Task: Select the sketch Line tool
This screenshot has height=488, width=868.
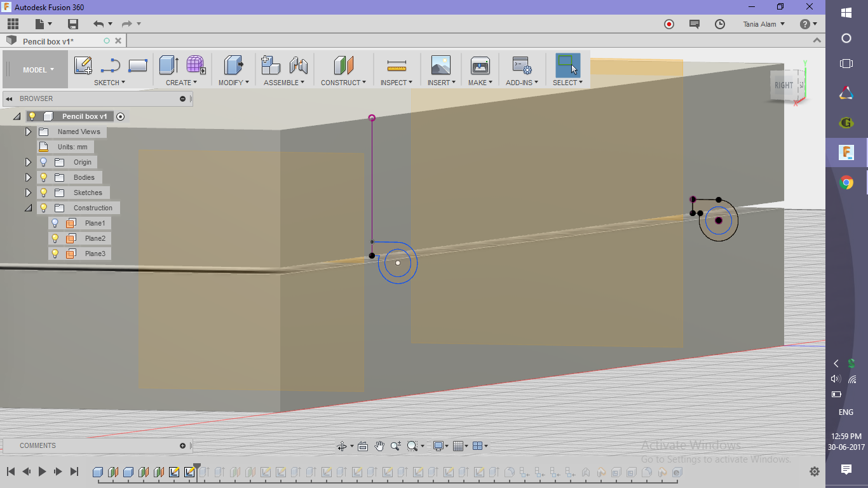Action: (x=111, y=65)
